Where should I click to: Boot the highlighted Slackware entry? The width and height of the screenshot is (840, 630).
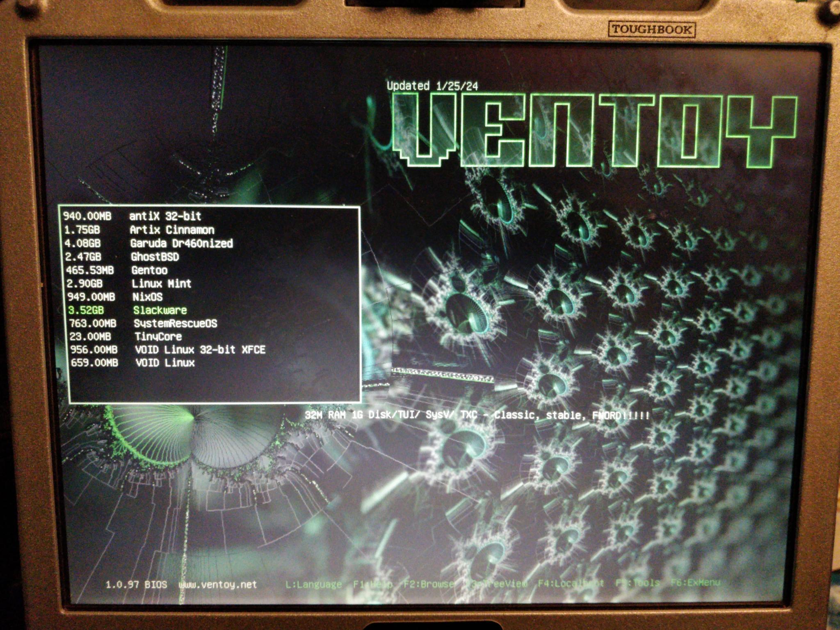212,310
